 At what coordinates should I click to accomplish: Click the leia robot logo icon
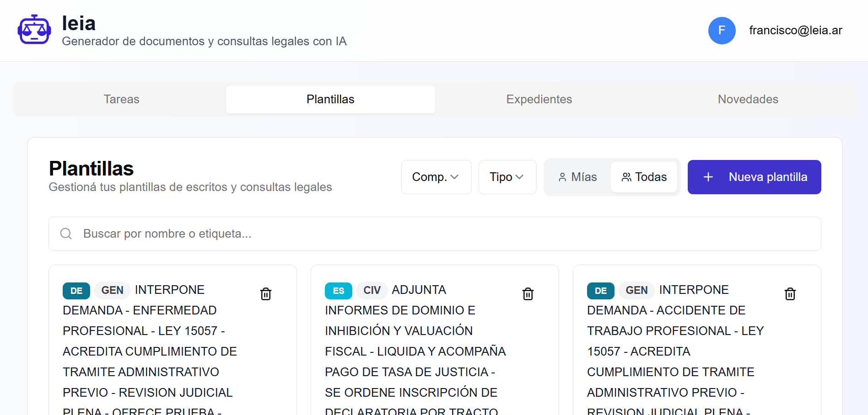(34, 30)
